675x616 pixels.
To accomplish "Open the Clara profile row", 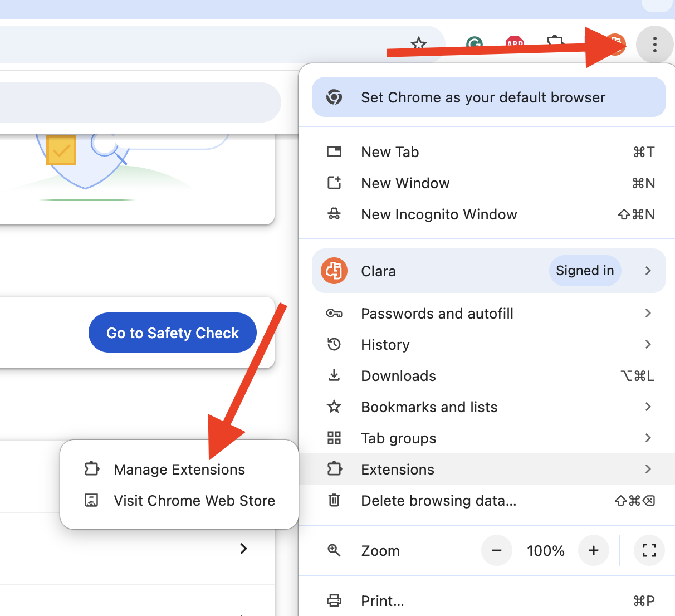I will pyautogui.click(x=489, y=271).
